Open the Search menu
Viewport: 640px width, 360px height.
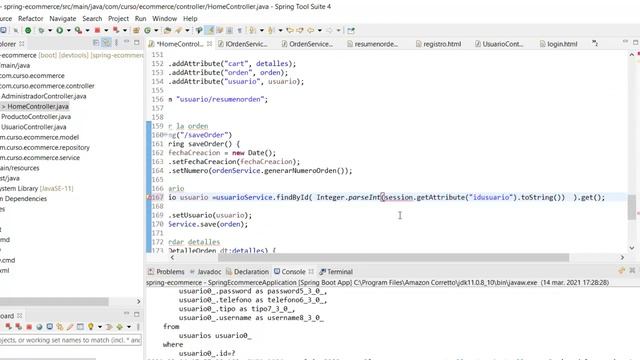click(x=92, y=19)
